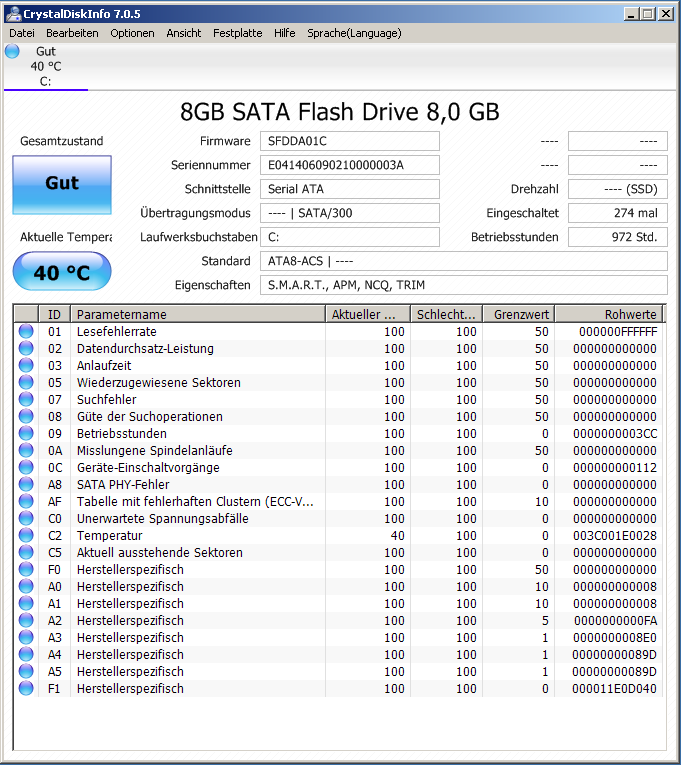This screenshot has width=681, height=765.
Task: Click the Schlecht... column header
Action: 446,314
